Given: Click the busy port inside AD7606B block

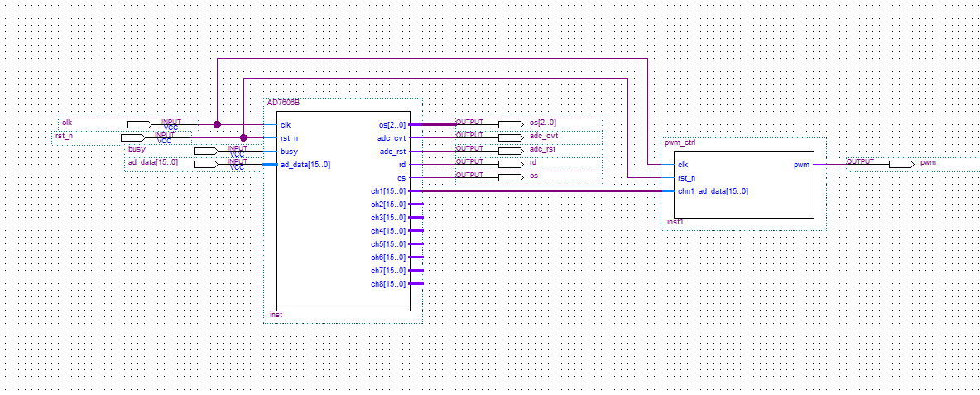Looking at the screenshot, I should point(290,152).
